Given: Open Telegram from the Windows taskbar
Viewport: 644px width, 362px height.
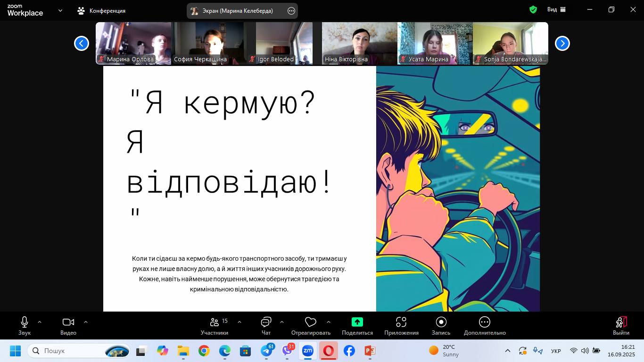Looking at the screenshot, I should 267,351.
